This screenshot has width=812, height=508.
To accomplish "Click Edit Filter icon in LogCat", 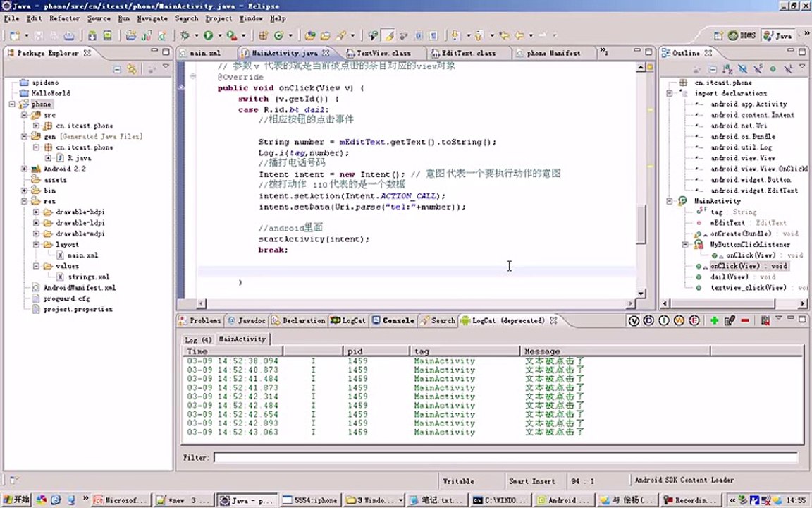I will (x=730, y=321).
